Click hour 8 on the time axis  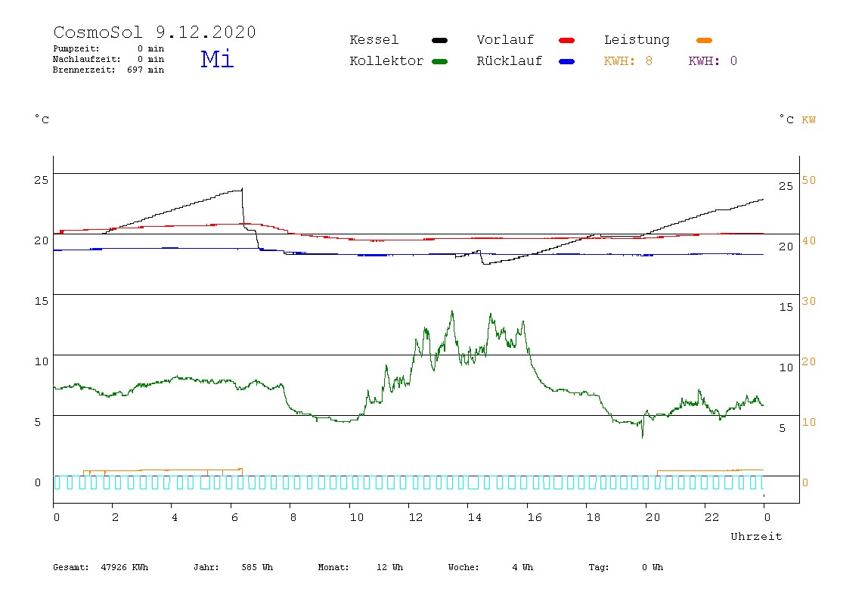pyautogui.click(x=293, y=517)
